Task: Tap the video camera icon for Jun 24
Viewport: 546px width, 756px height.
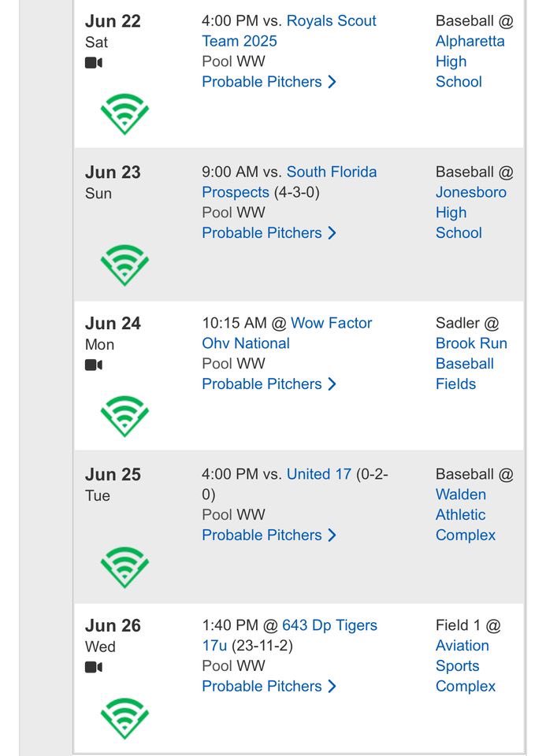Action: (94, 365)
